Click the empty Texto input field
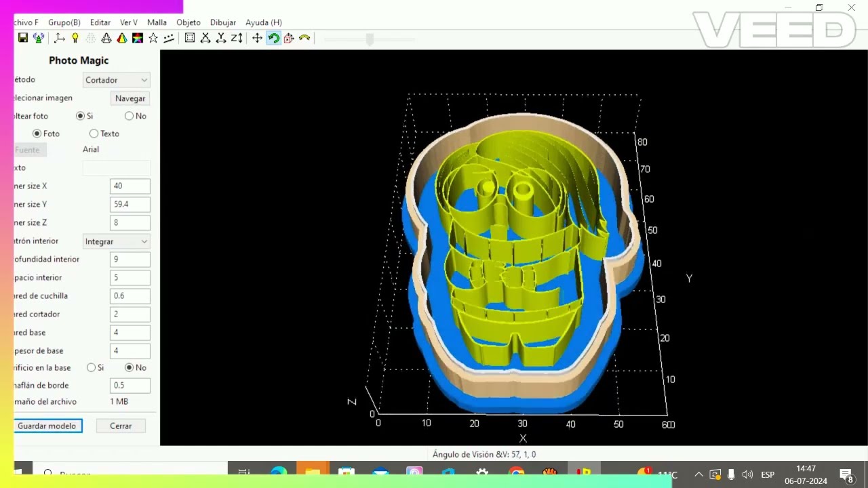The width and height of the screenshot is (868, 488). tap(117, 168)
